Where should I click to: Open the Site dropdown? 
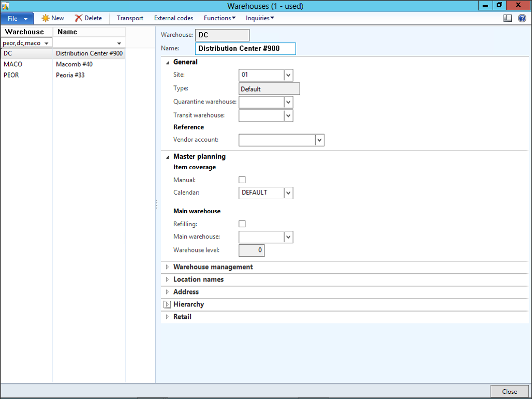288,75
